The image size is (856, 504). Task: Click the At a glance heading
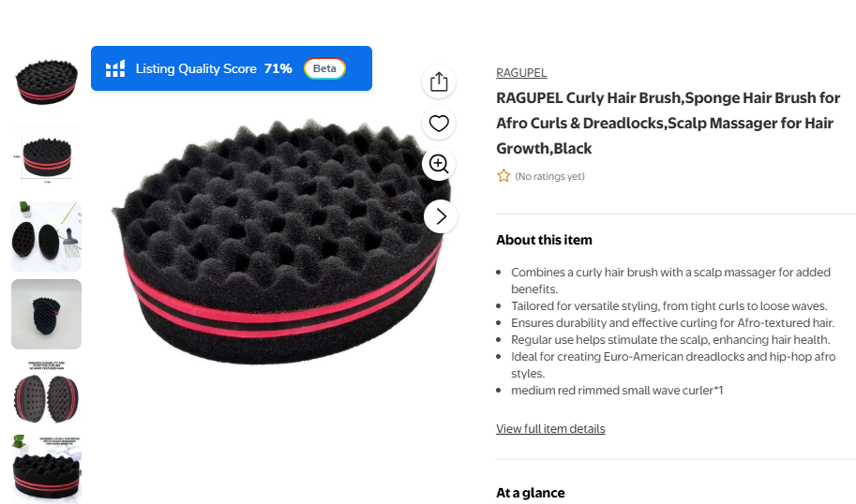530,493
